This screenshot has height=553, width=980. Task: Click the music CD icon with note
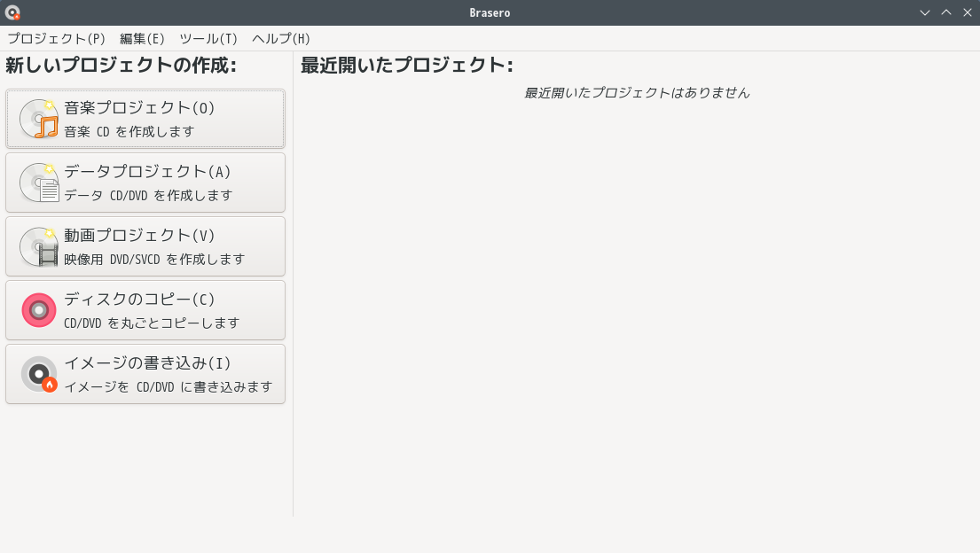click(x=39, y=119)
